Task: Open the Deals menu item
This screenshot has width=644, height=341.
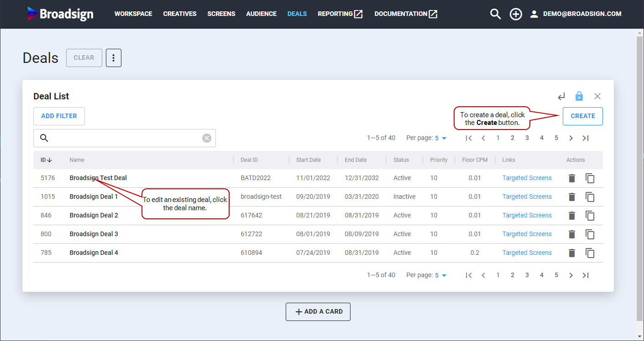Action: [297, 14]
